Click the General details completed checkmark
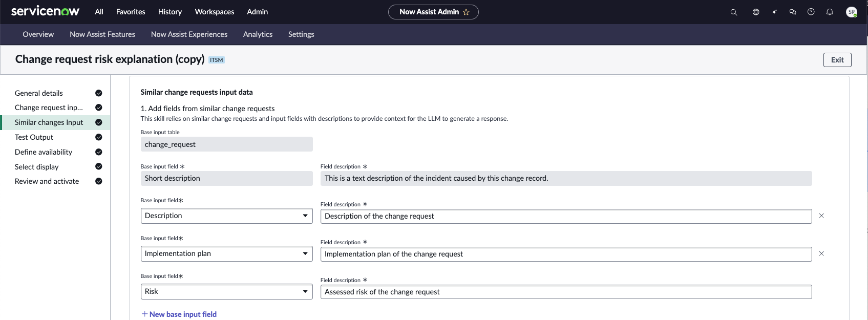 99,93
